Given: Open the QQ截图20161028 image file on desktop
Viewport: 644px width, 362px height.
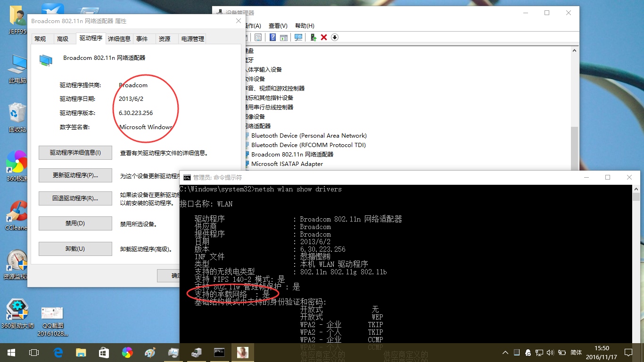Looking at the screenshot, I should (52, 321).
